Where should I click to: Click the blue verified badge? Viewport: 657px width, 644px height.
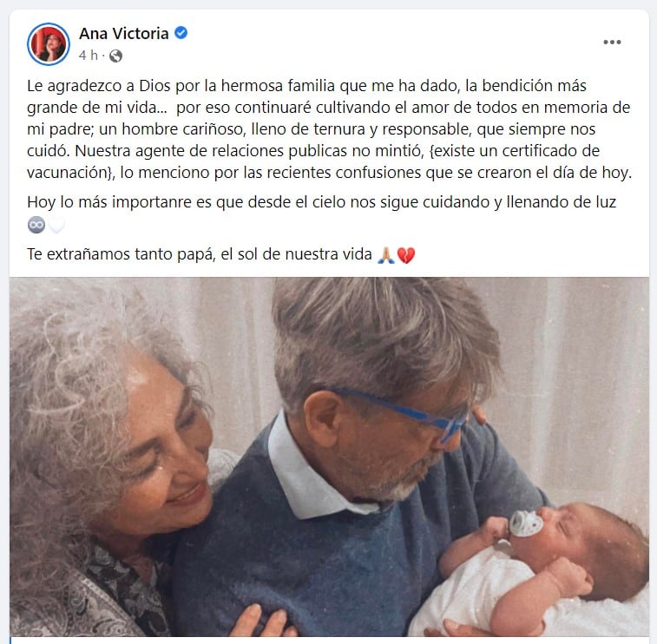click(x=181, y=33)
